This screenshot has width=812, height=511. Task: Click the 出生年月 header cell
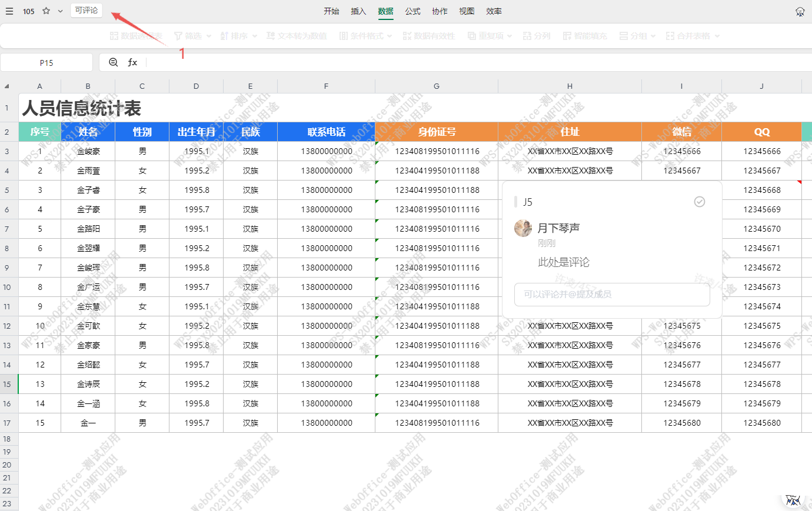[x=197, y=132]
